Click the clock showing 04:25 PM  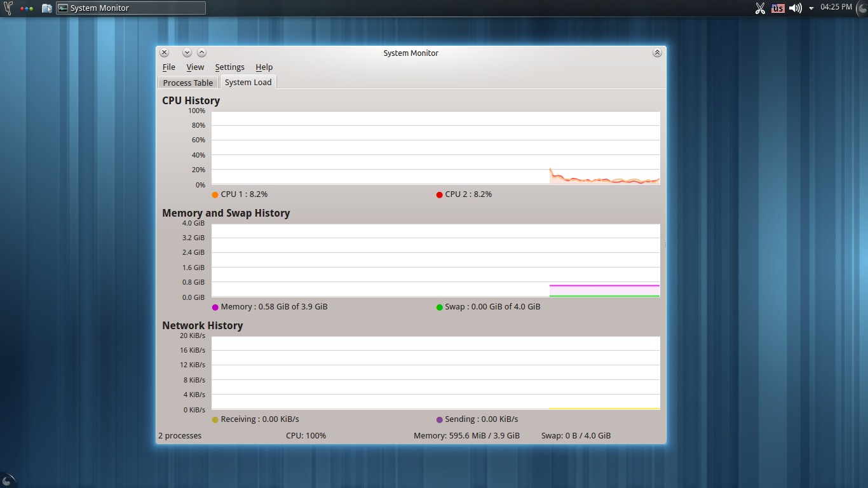(x=836, y=8)
